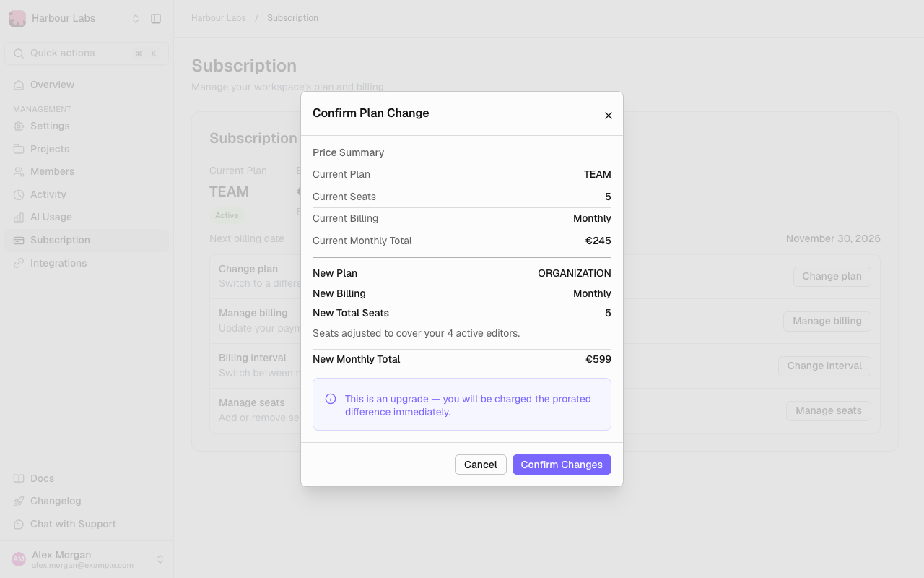Viewport: 924px width, 578px height.
Task: Click the €245 current monthly total
Action: tap(598, 241)
